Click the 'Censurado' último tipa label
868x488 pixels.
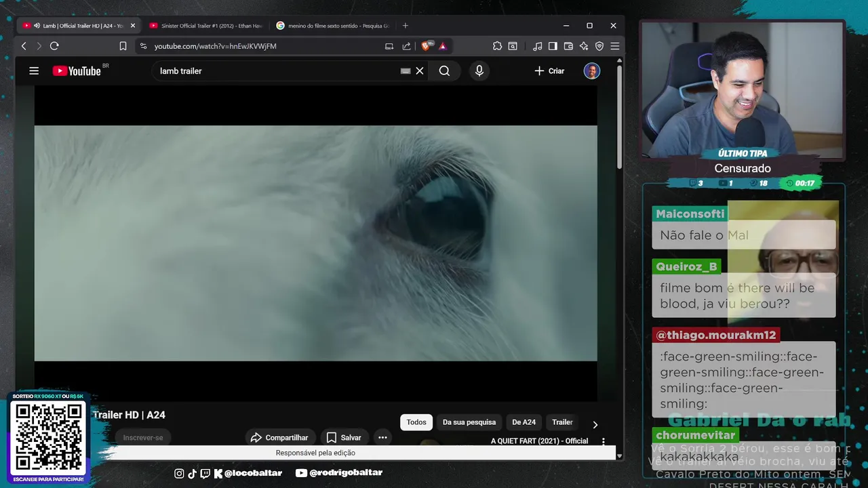tap(743, 168)
